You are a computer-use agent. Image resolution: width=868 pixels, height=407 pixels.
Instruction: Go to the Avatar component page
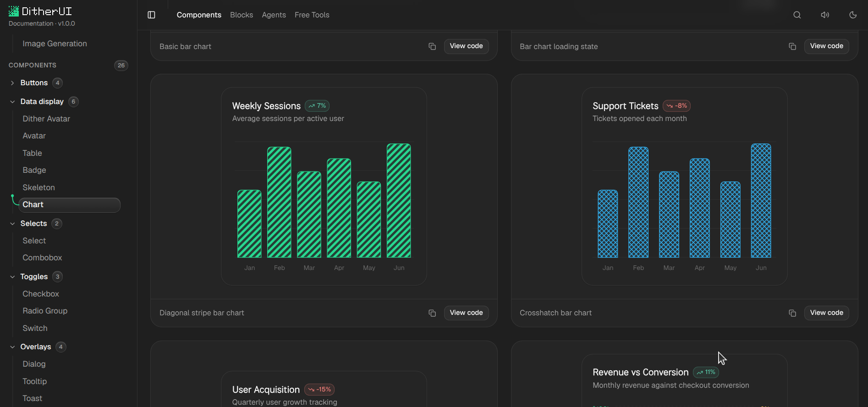tap(34, 136)
